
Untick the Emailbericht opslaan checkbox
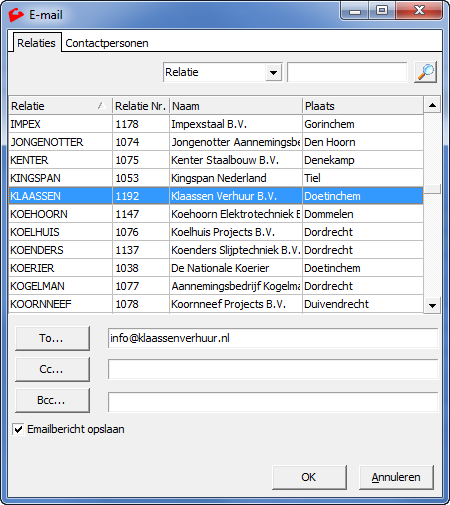point(18,429)
